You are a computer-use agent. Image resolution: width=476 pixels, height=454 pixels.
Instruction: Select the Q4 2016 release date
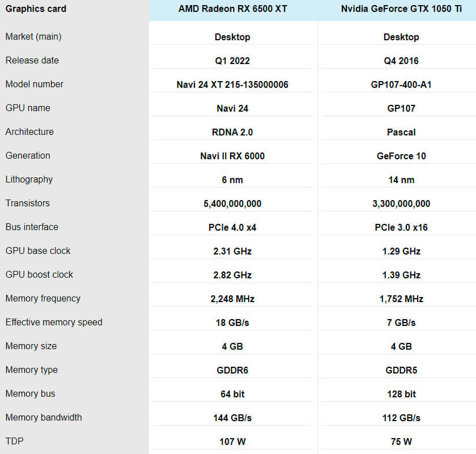[401, 61]
